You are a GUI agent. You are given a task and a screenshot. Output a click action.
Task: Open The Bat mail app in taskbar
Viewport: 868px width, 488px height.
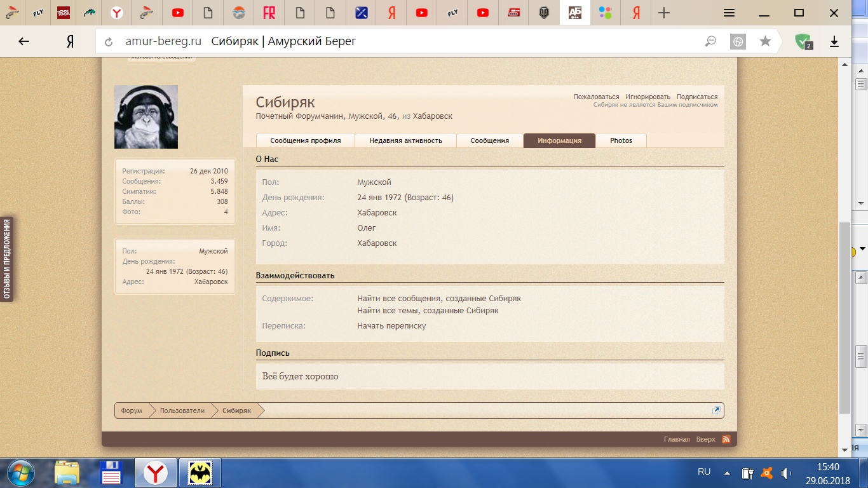click(x=200, y=473)
